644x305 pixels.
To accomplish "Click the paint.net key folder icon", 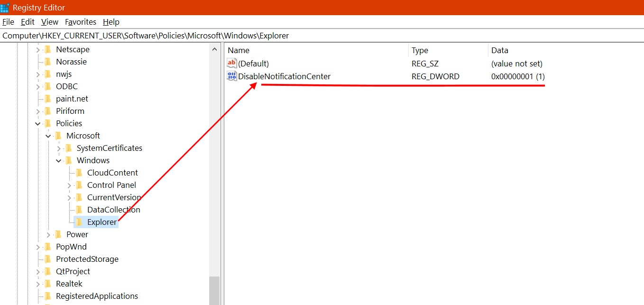I will pos(48,99).
